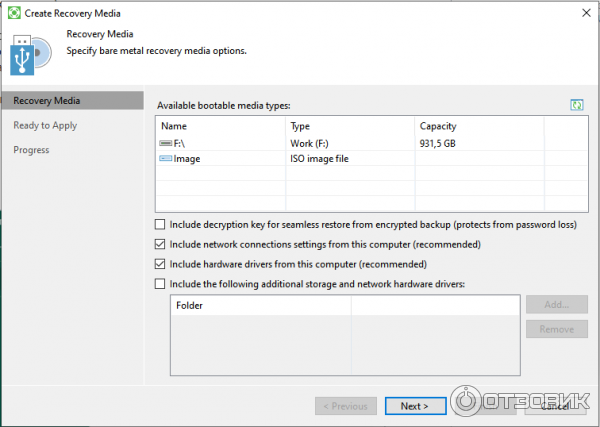600x427 pixels.
Task: Sort media list by Name column
Action: coord(221,126)
